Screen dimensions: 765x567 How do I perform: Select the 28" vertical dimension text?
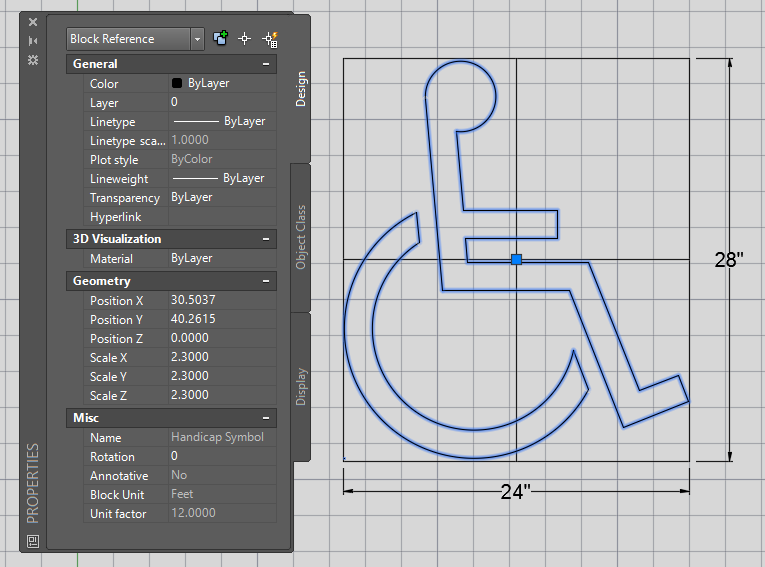click(x=729, y=260)
